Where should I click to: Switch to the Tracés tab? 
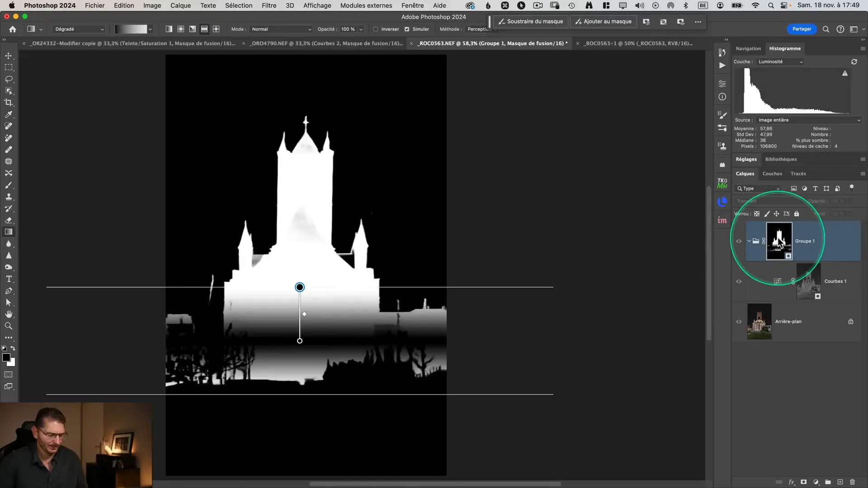click(798, 174)
